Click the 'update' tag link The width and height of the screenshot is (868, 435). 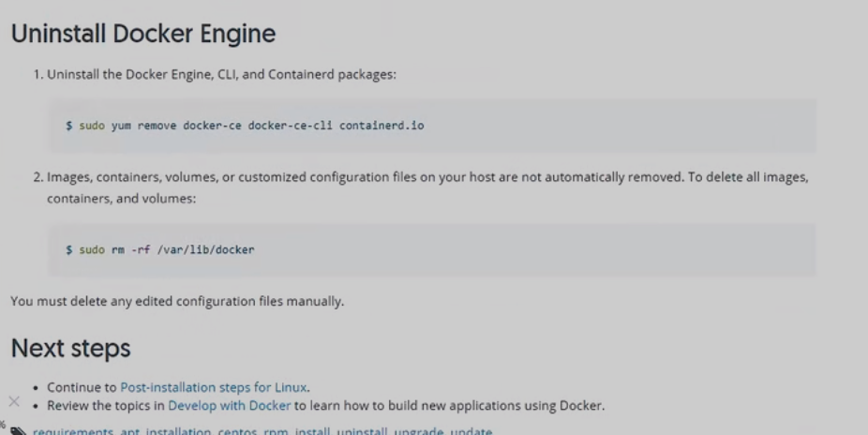point(471,430)
